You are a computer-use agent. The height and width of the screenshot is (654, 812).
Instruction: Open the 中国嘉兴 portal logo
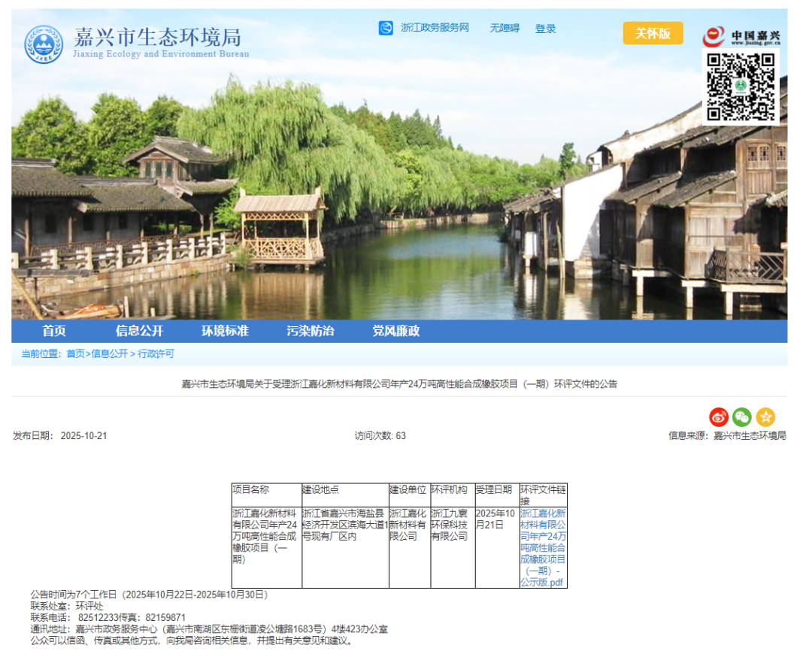[742, 37]
